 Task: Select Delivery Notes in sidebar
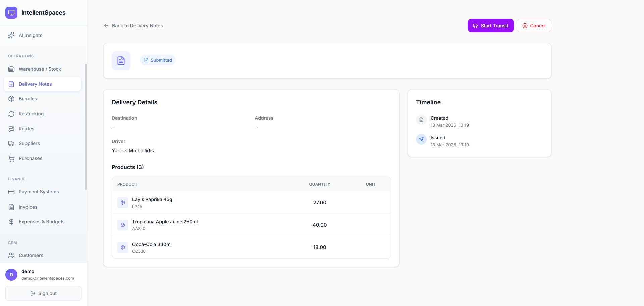click(x=42, y=84)
